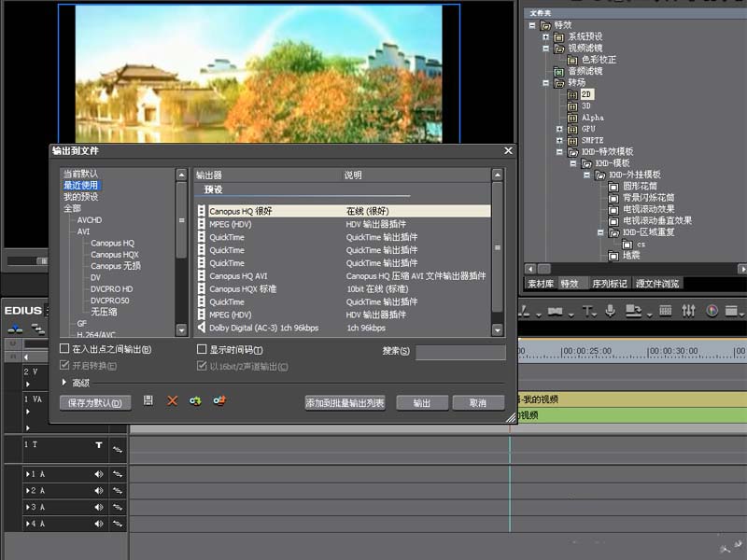Click the create title T icon
The image size is (747, 560).
[x=587, y=312]
